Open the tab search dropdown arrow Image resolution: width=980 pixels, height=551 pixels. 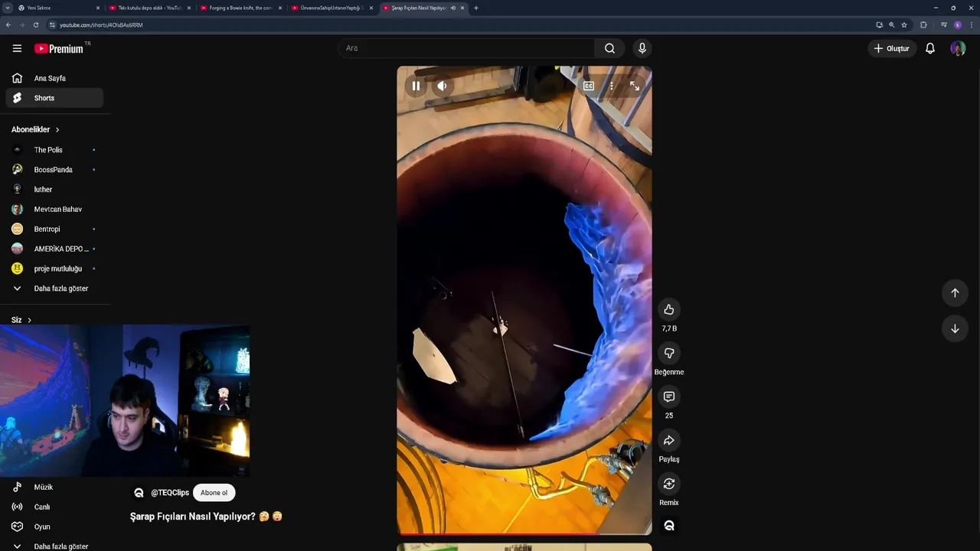click(x=7, y=8)
